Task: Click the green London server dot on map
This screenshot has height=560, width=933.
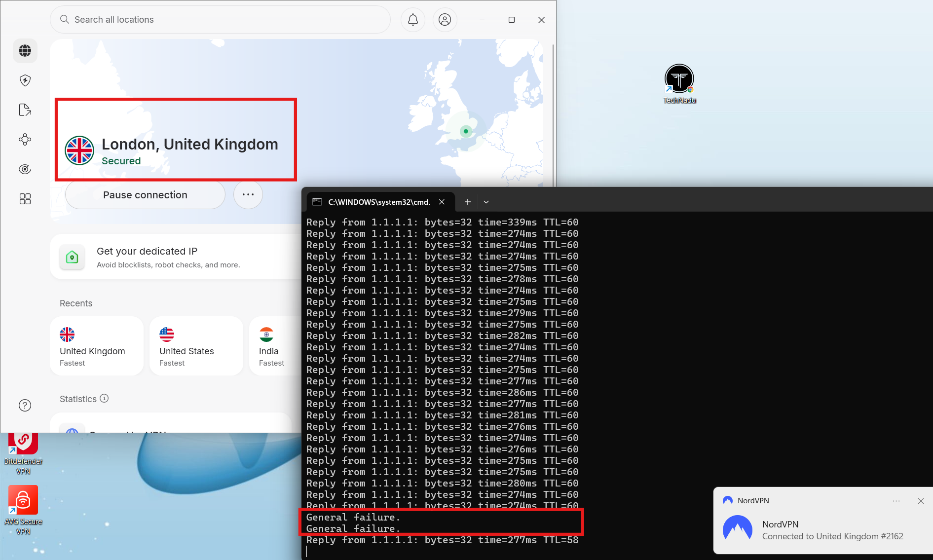Action: point(466,131)
